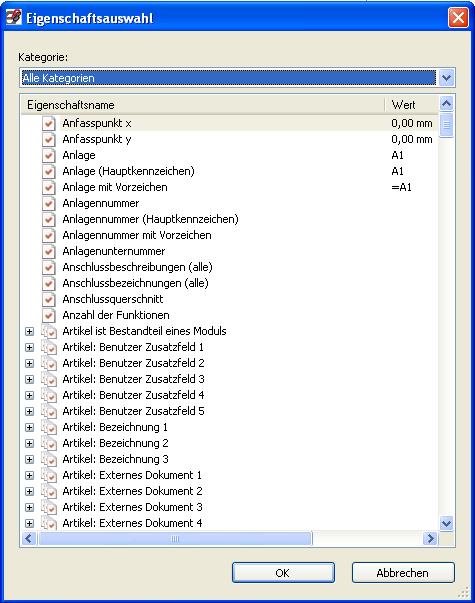Click the Wert column header

[412, 105]
